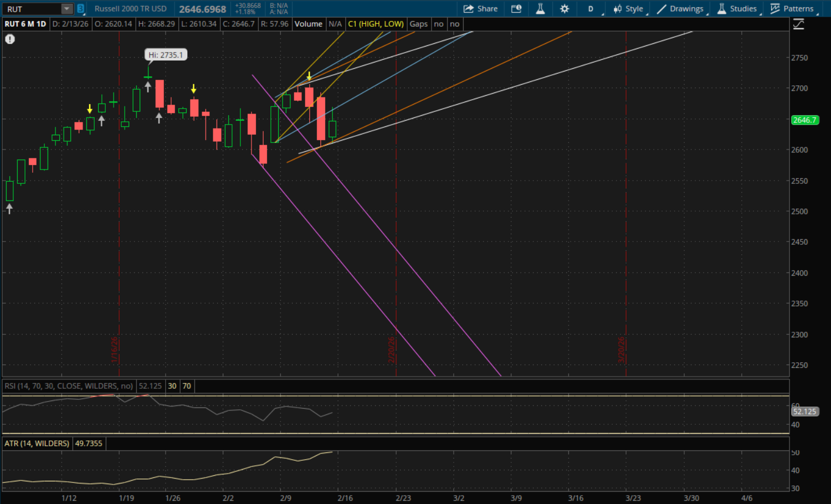This screenshot has width=831, height=504.
Task: Open the Style dropdown
Action: click(629, 9)
